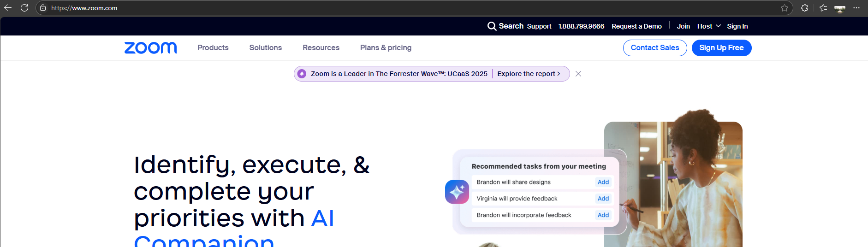Click the purple Forrester banner icon

(302, 74)
